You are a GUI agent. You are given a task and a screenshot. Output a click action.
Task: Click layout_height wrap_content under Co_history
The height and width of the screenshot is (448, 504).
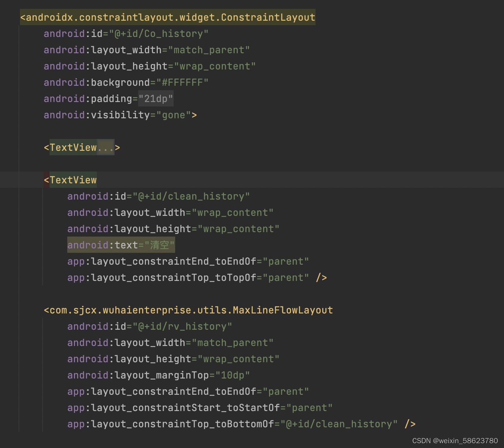point(150,66)
